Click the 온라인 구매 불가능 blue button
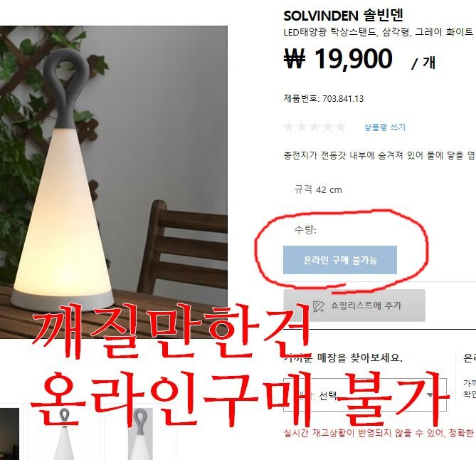This screenshot has width=476, height=460. 340,260
